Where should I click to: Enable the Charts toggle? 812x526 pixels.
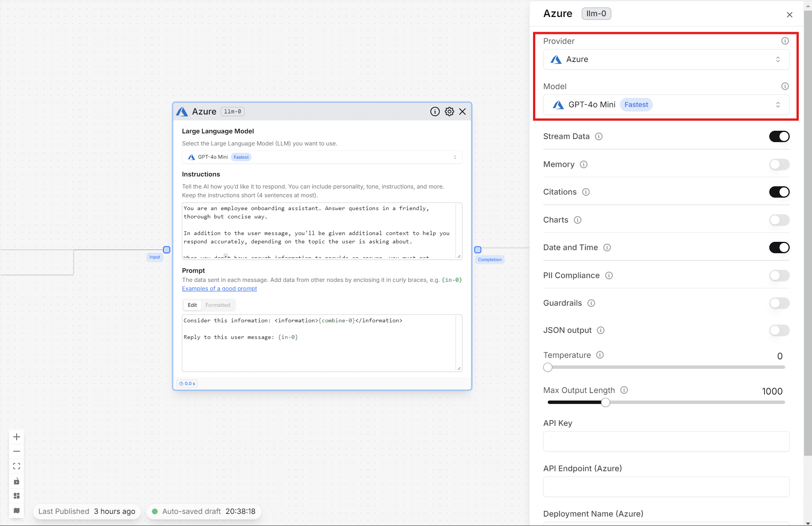coord(779,220)
